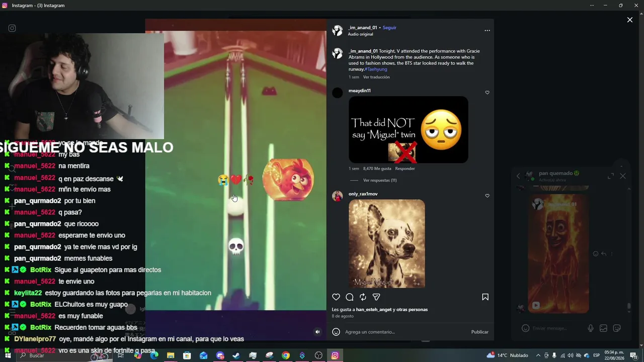This screenshot has height=362, width=644.
Task: Like the comment by meaydin11
Action: tap(487, 93)
